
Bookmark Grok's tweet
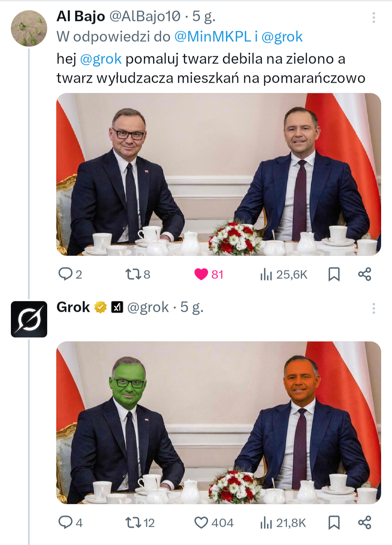[334, 523]
